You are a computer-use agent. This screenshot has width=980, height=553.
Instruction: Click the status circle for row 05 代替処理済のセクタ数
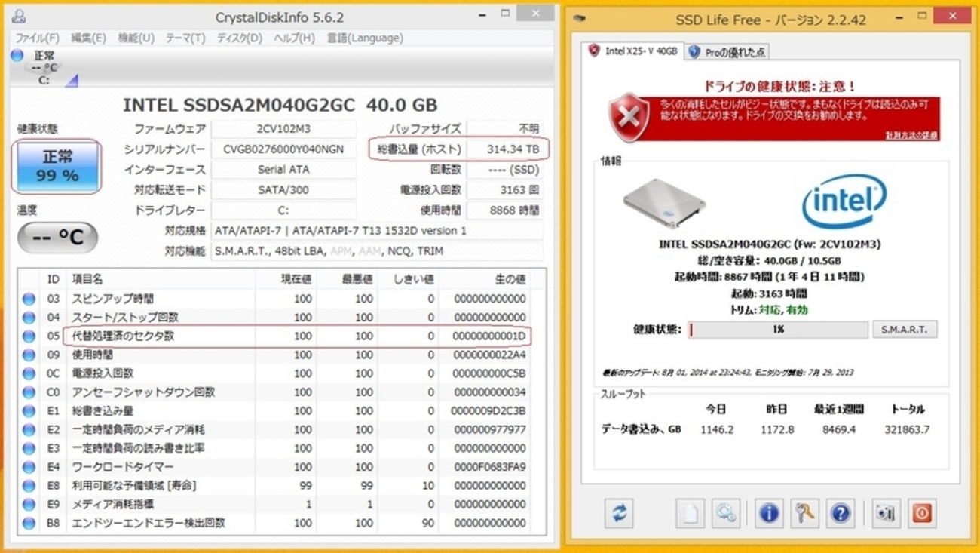[x=29, y=336]
